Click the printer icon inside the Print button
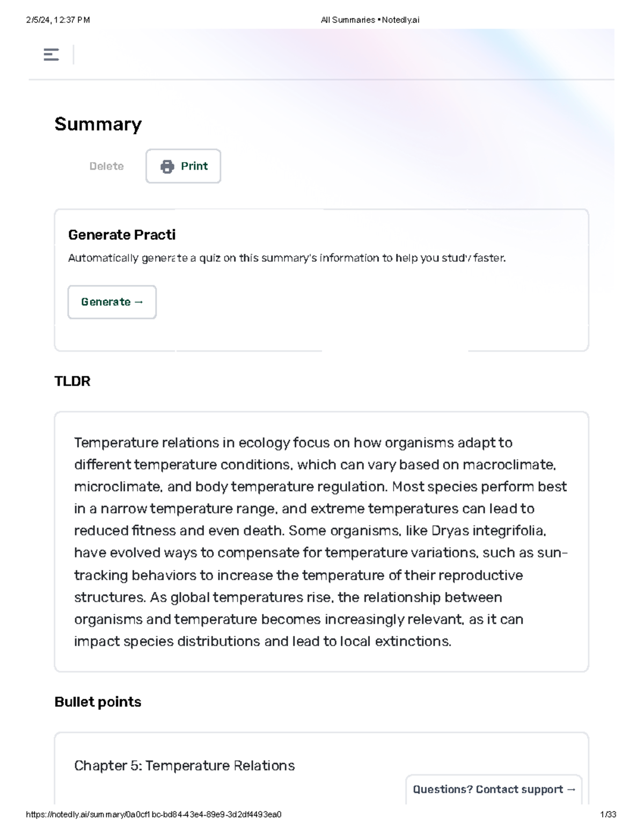 pos(167,166)
